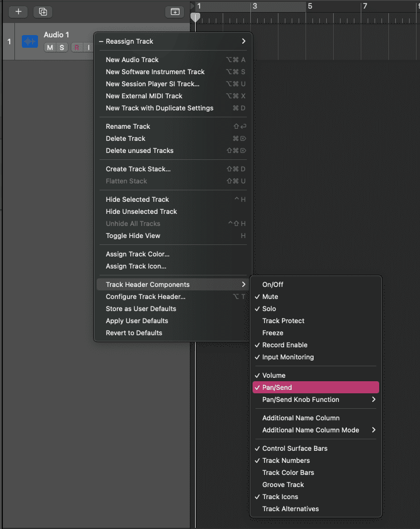Click the Audio 1 track name
Viewport: 420px width, 529px height.
coord(56,35)
